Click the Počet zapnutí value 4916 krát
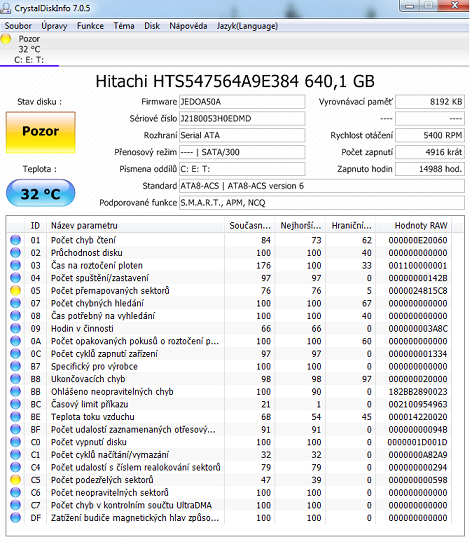The image size is (472, 542). (x=430, y=152)
